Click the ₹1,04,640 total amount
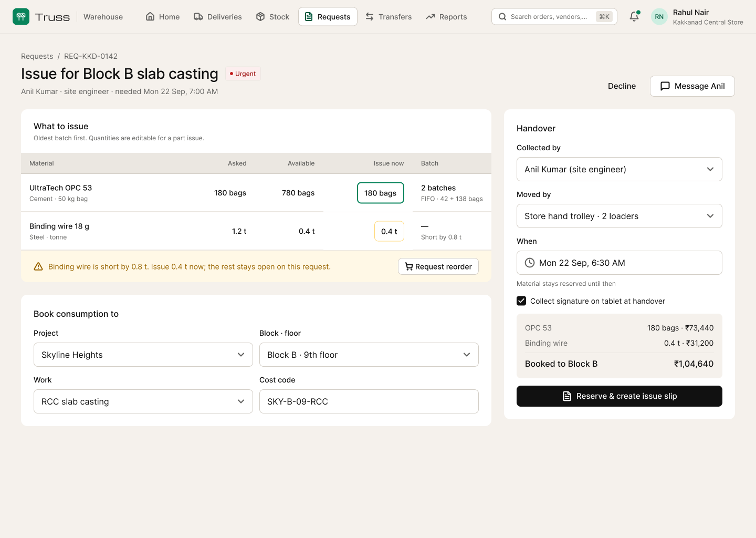The image size is (756, 538). (x=694, y=364)
